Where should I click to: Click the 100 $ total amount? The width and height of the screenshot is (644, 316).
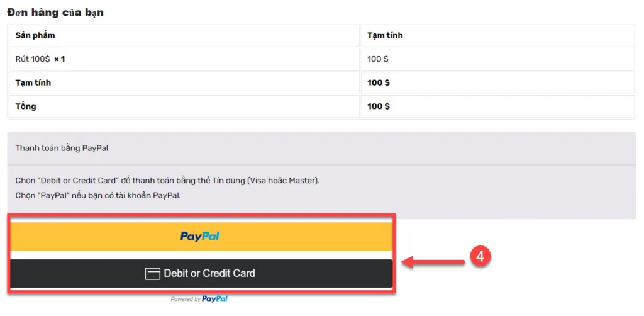click(x=378, y=106)
